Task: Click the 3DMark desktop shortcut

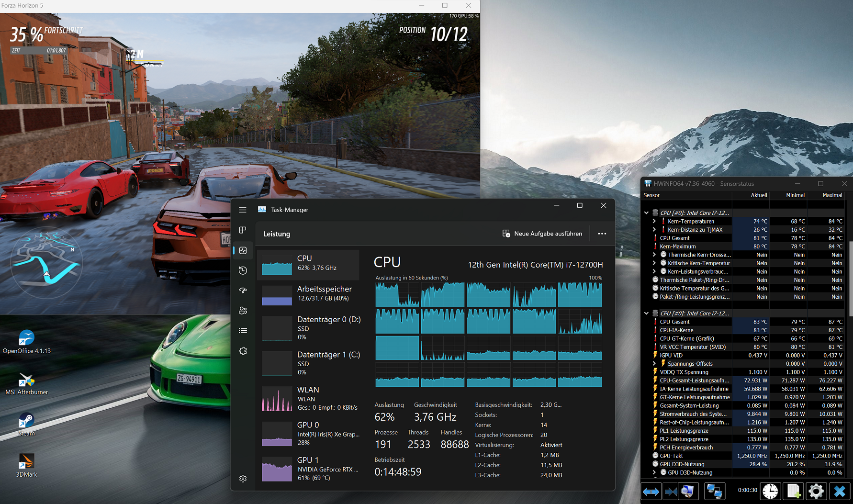Action: coord(27,466)
